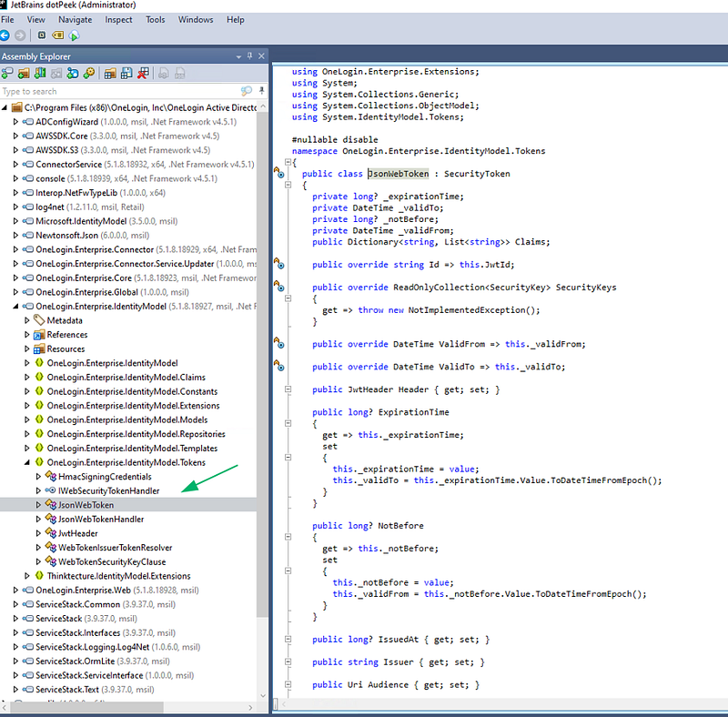
Task: Click the search magnifier icon in Assembly Explorer
Action: (246, 91)
